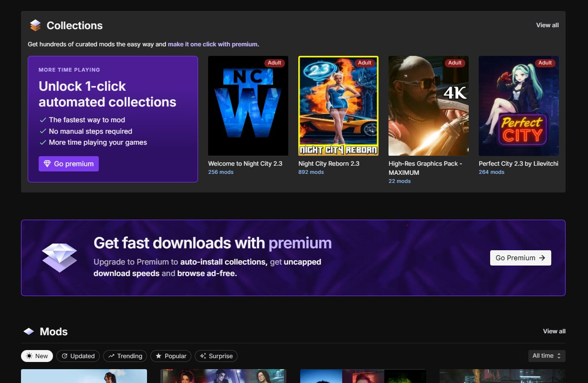Select the Popular mods filter
This screenshot has width=588, height=383.
point(171,356)
